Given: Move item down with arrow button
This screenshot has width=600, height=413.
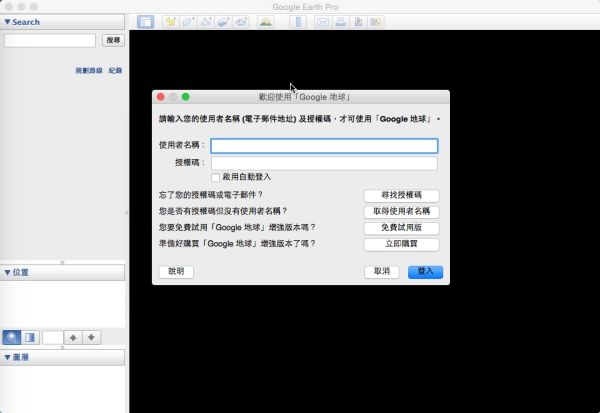Looking at the screenshot, I should (x=91, y=337).
